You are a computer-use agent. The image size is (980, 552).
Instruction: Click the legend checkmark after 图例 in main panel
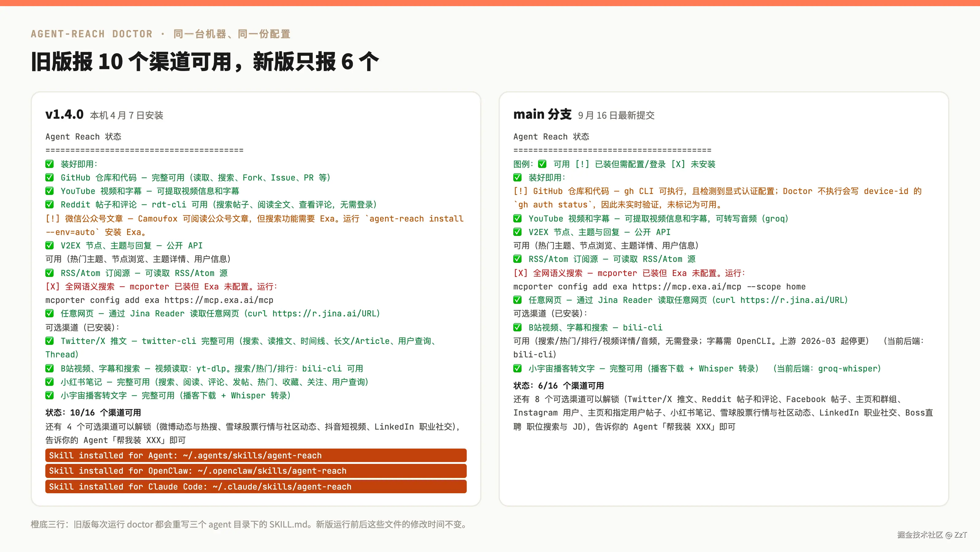tap(542, 164)
